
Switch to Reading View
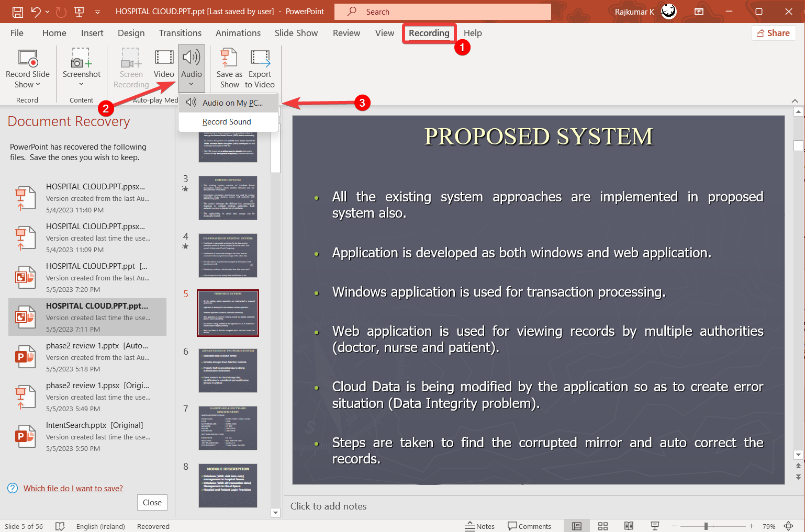tap(629, 526)
